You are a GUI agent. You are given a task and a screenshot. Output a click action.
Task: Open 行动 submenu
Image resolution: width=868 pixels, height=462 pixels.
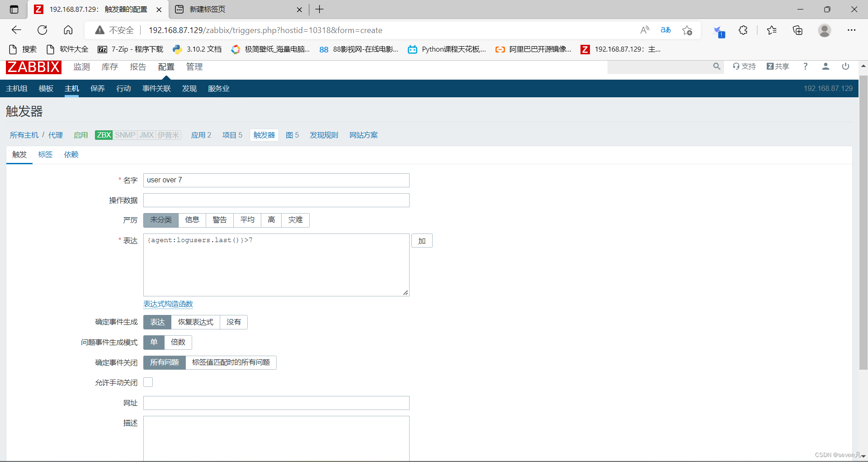click(123, 89)
